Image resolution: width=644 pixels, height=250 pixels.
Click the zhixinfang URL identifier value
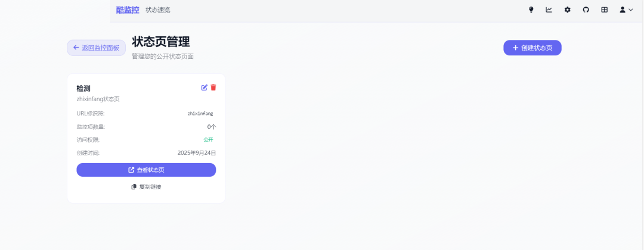(x=200, y=113)
